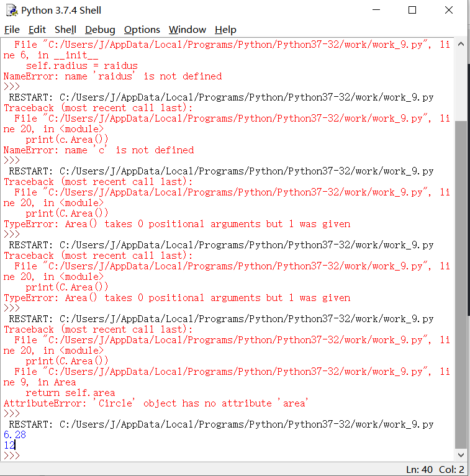
Task: Click the scrollbar down arrow
Action: point(461,455)
